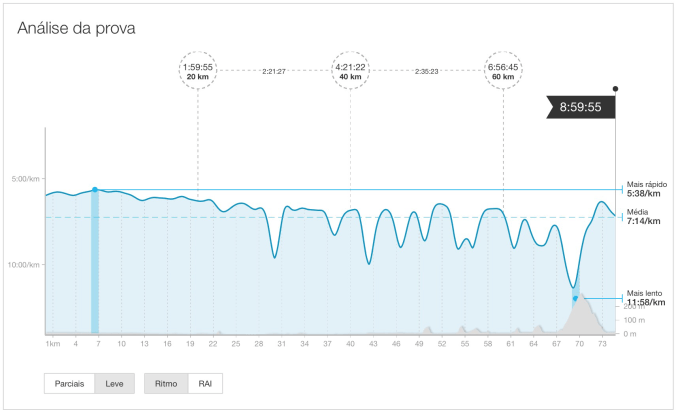Click the finish point black dot
The image size is (676, 411).
point(615,88)
